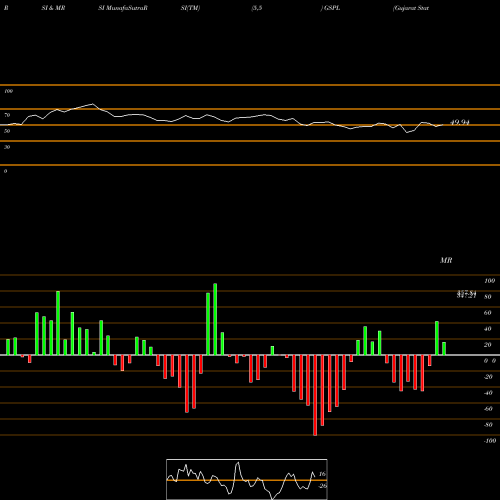This screenshot has width=500, height=500.
Task: Click the '70' label on RSI axis
Action: tap(7, 115)
